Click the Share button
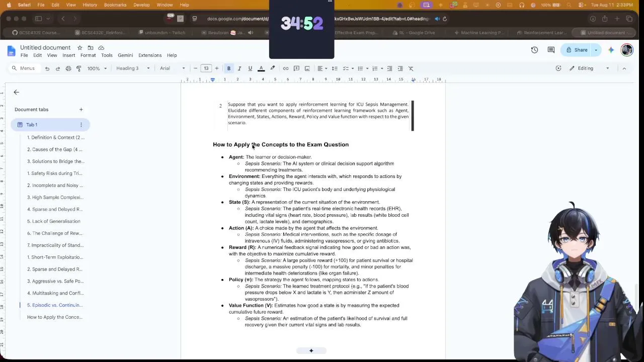This screenshot has width=644, height=362. click(577, 50)
